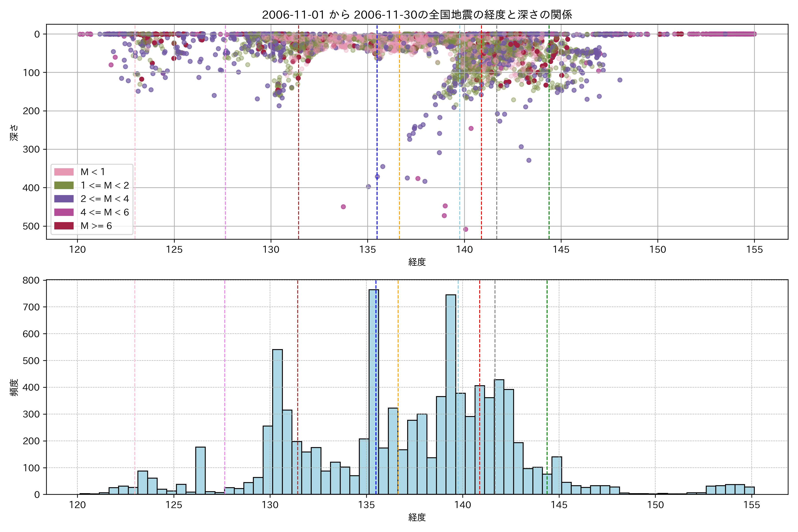Click the histogram bar peaking near 745
Viewport: 798px width, 532px height.
[x=451, y=394]
